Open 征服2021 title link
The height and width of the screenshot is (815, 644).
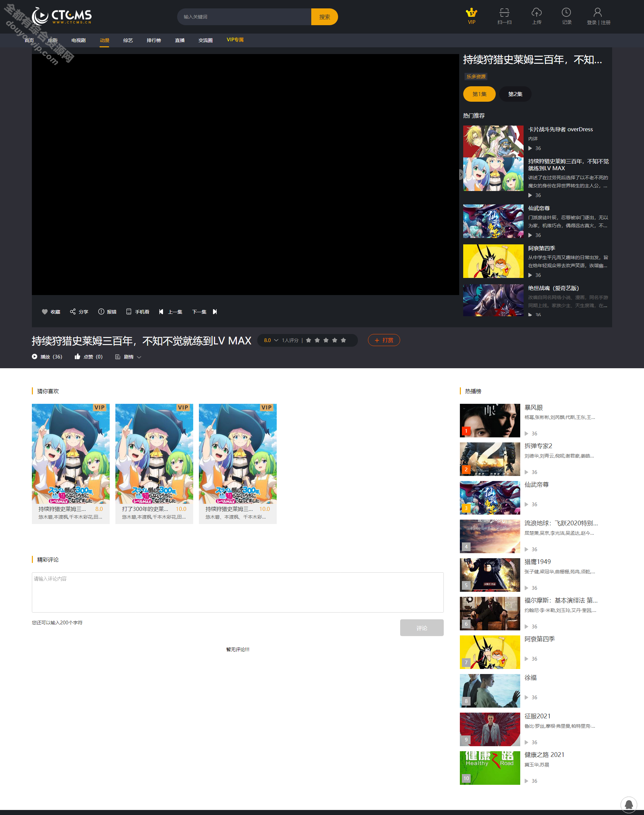click(537, 717)
